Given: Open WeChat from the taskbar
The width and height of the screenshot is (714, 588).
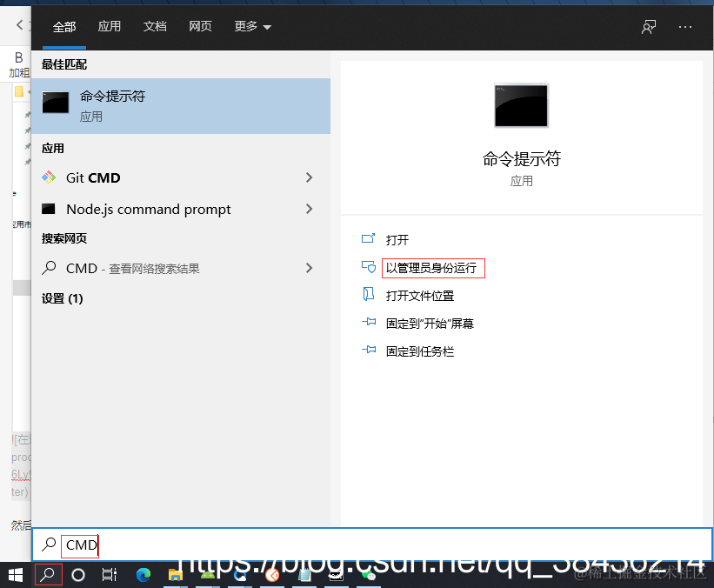Looking at the screenshot, I should pyautogui.click(x=368, y=575).
